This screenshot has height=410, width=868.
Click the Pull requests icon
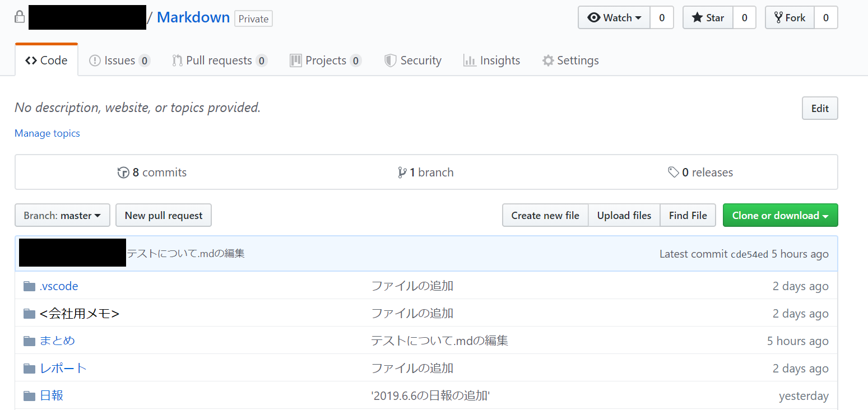pyautogui.click(x=177, y=60)
